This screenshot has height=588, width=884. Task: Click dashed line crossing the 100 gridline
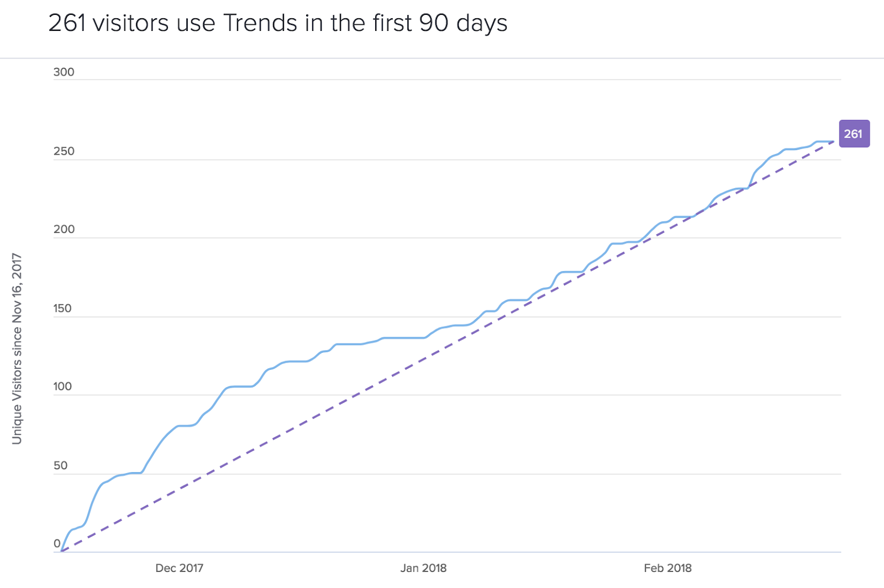click(x=357, y=395)
